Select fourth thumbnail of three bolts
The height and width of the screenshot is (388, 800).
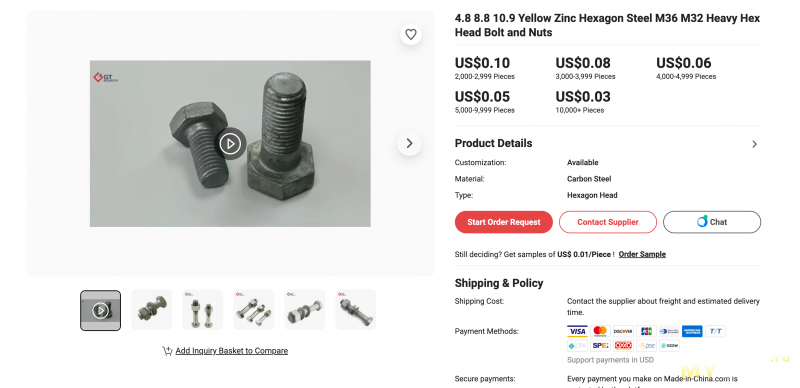pos(254,310)
